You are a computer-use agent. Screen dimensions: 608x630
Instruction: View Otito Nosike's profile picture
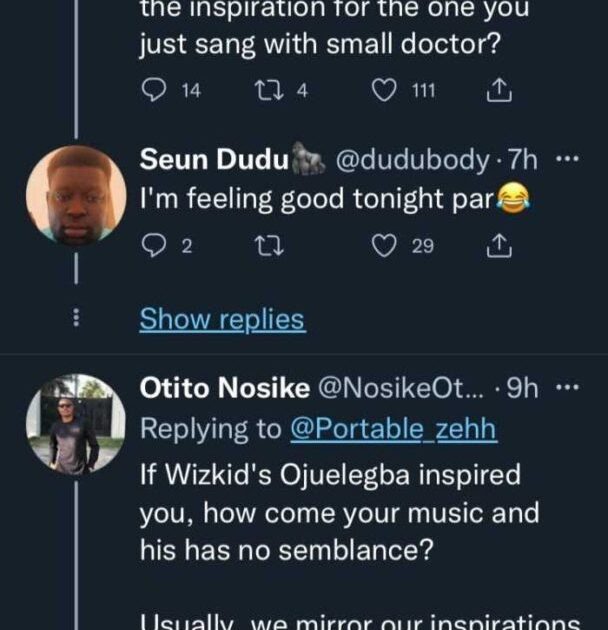click(76, 424)
